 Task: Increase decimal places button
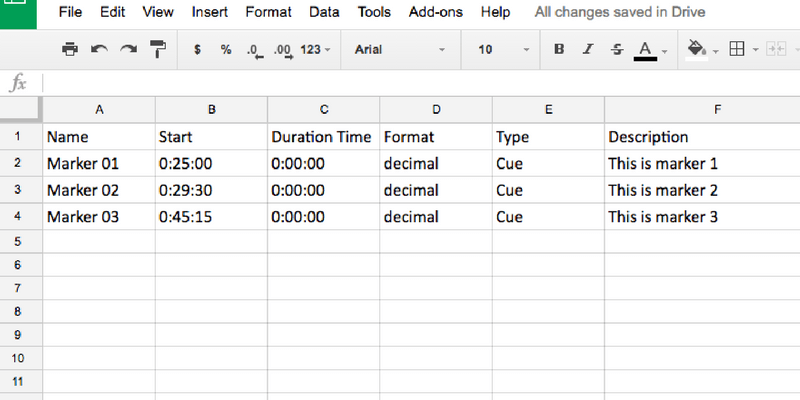(x=282, y=50)
